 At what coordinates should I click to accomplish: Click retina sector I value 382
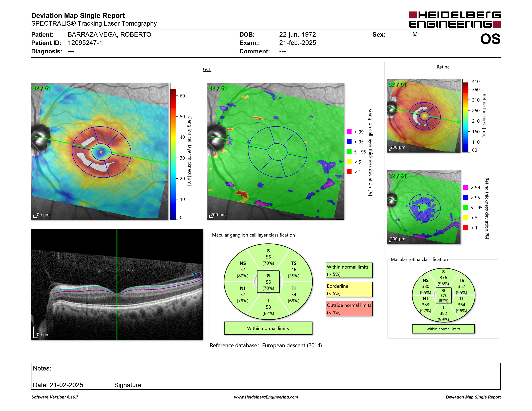(443, 313)
